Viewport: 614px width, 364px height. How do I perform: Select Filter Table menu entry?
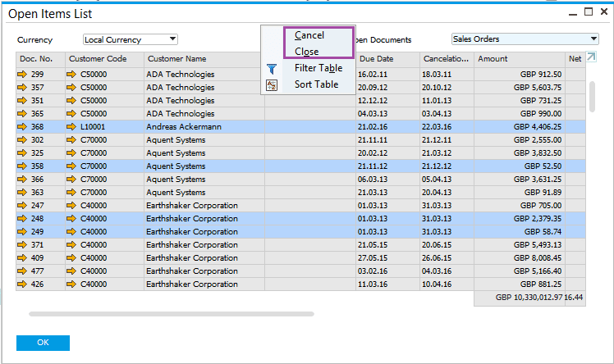(x=318, y=68)
